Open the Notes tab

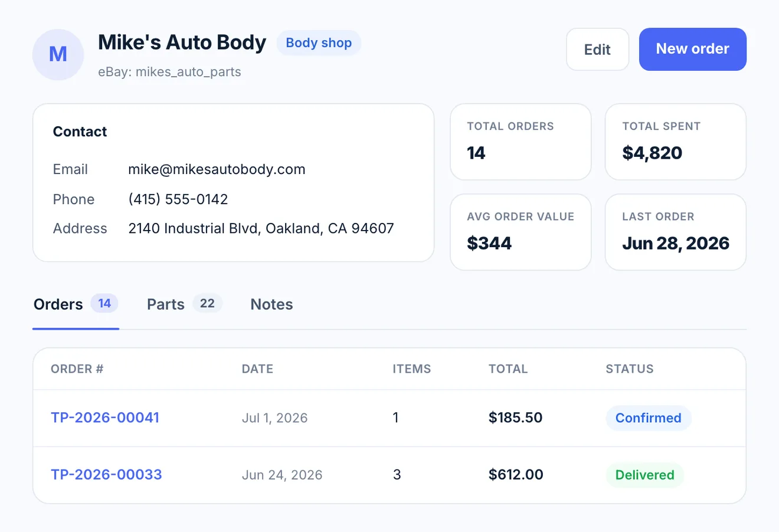point(271,304)
